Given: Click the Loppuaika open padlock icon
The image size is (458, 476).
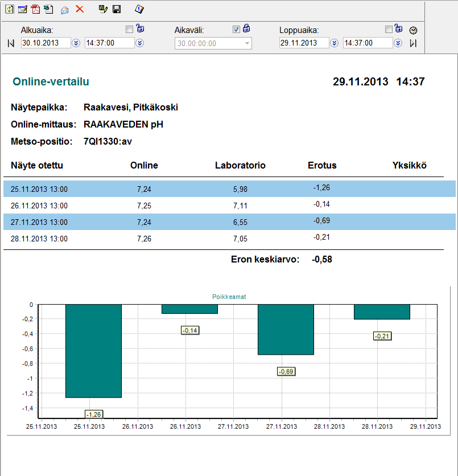Looking at the screenshot, I should (399, 28).
